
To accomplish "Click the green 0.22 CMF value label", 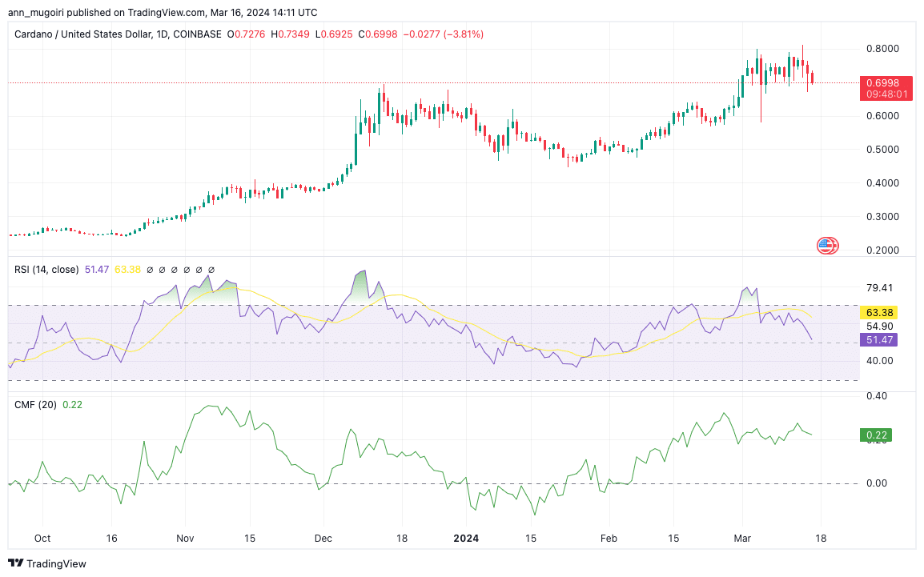I will (875, 435).
